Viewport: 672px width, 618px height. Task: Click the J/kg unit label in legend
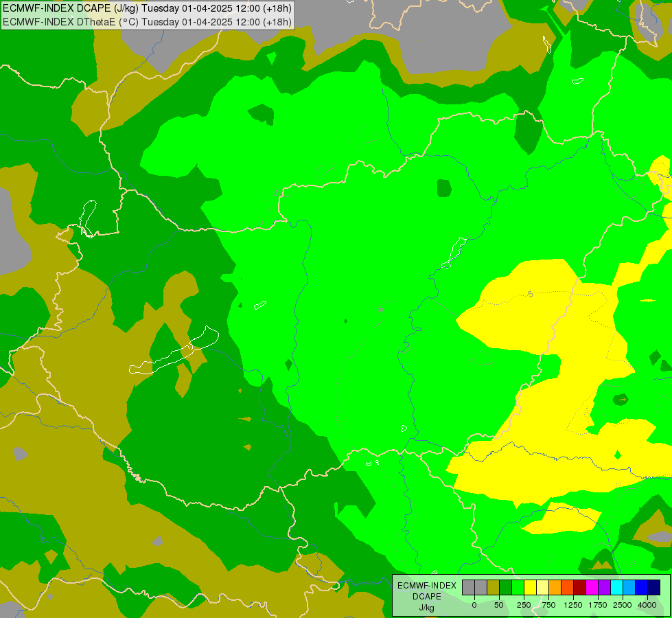427,608
